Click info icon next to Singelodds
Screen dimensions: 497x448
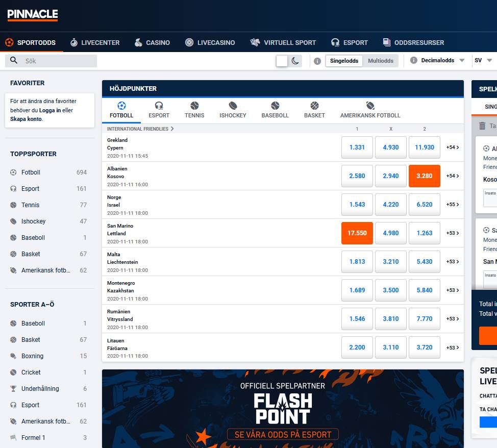coord(317,61)
